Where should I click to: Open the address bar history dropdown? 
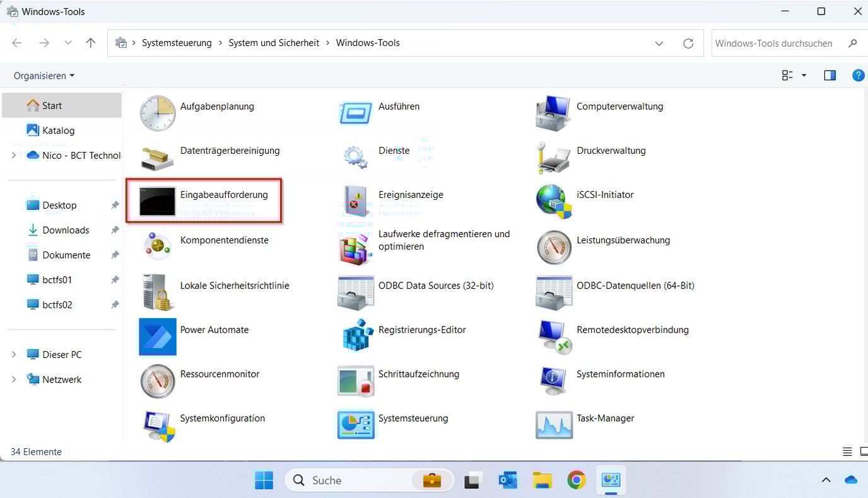point(659,43)
